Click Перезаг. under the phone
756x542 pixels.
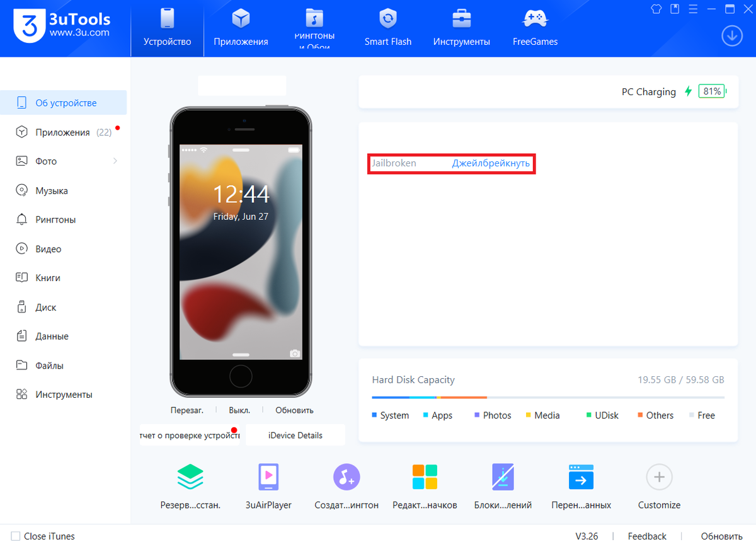[187, 410]
